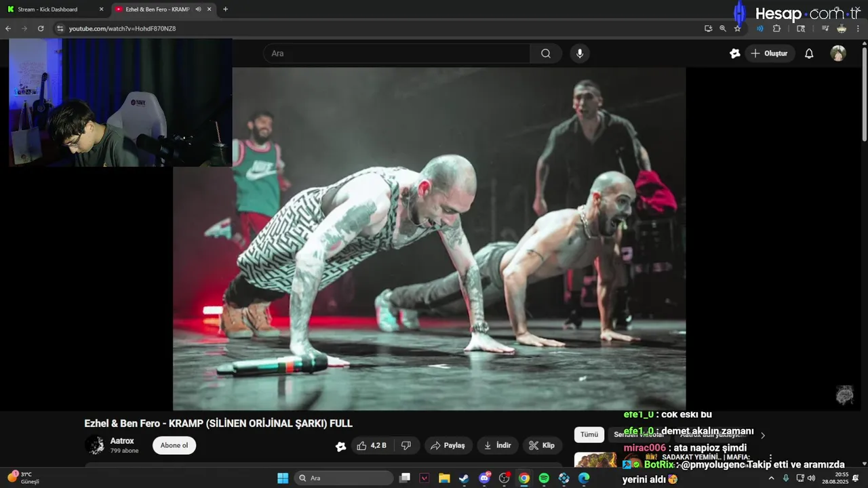
Task: Open Spotify from the taskbar
Action: [x=544, y=478]
